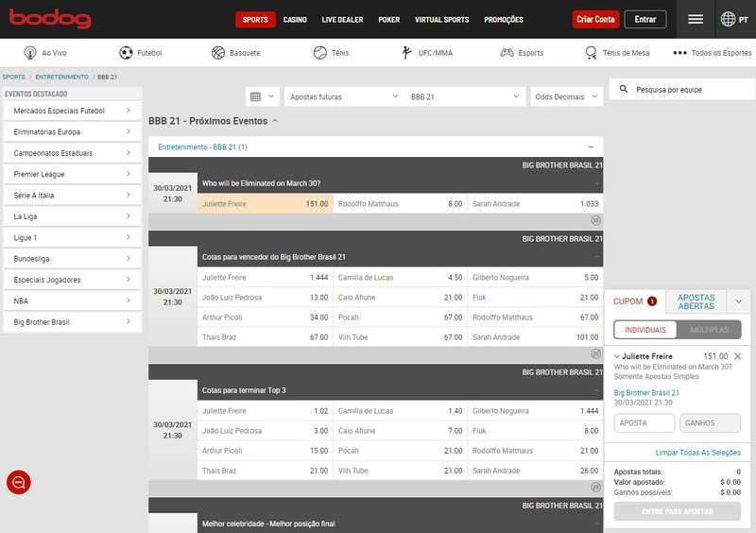Screen dimensions: 756x533
Task: Click the red live chat bubble icon
Action: click(19, 483)
